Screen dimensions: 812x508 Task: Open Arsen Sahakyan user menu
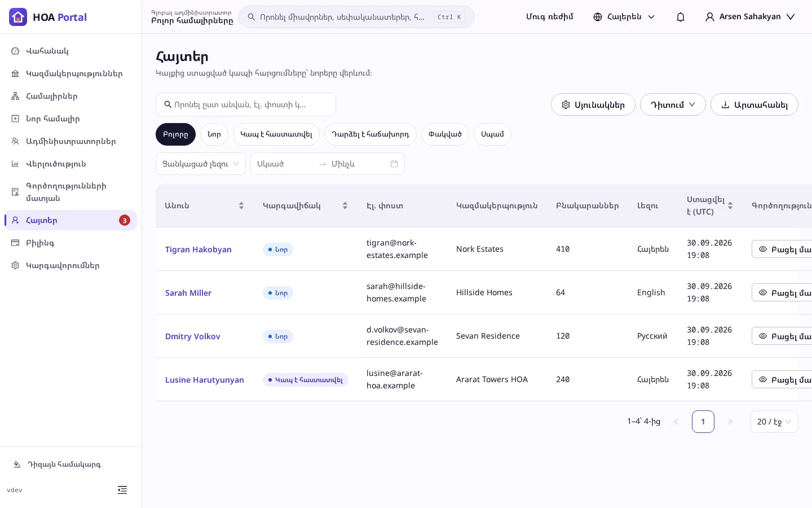tap(750, 17)
